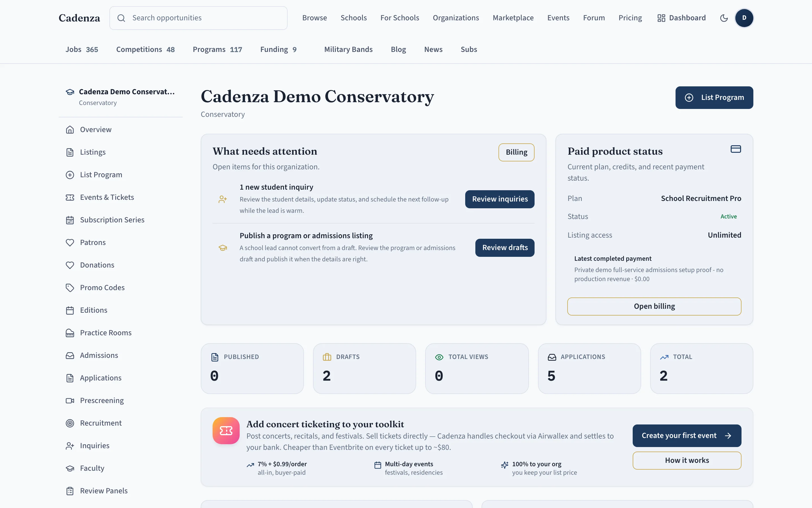Screen dimensions: 812x508
Task: Click the 'Active' status value
Action: (729, 217)
